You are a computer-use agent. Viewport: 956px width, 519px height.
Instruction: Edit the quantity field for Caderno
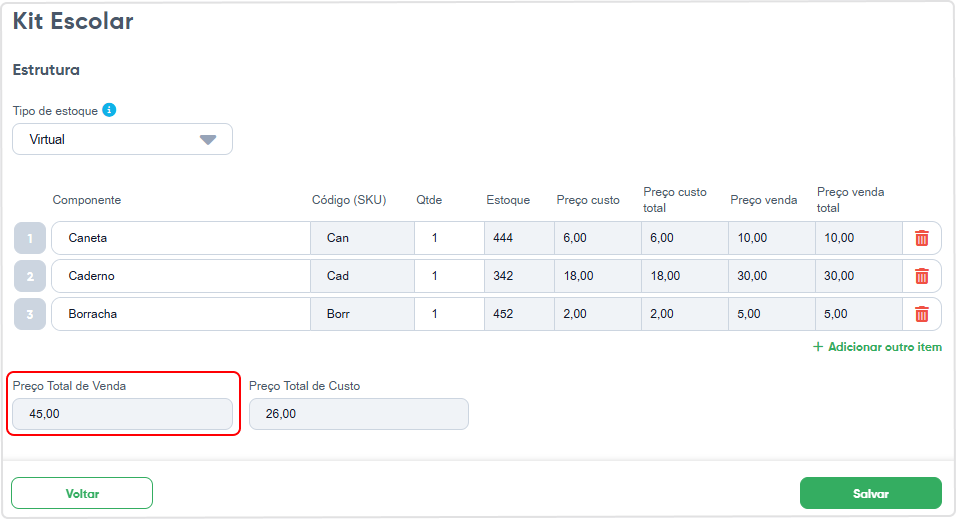[449, 276]
